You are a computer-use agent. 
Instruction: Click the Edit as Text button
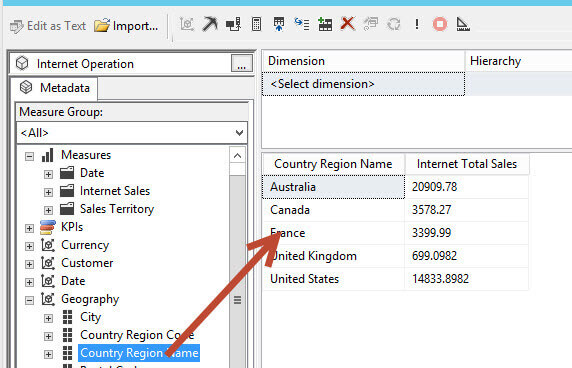48,26
